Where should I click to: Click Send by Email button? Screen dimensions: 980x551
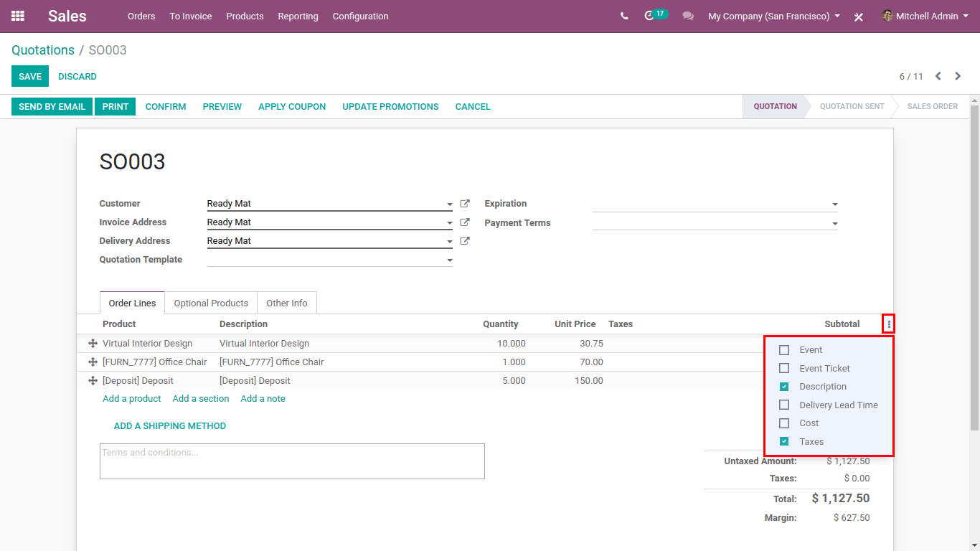pyautogui.click(x=52, y=106)
